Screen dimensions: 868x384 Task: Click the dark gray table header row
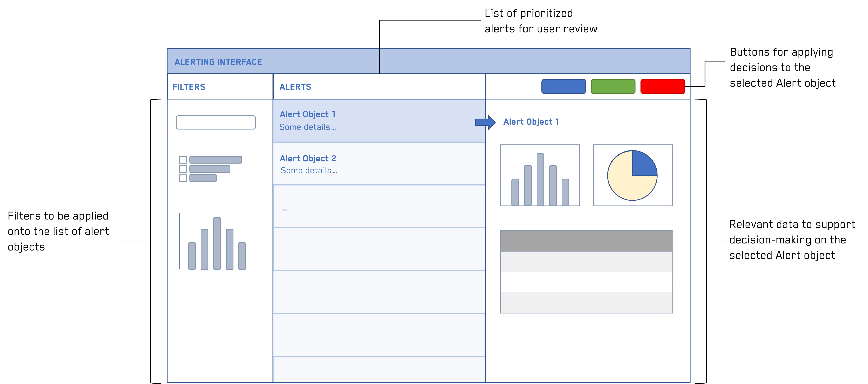coord(586,241)
